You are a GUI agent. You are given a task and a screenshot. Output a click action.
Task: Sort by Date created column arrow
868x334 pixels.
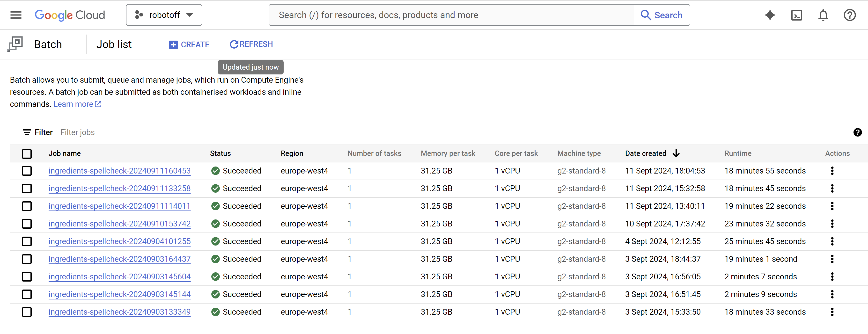point(676,153)
